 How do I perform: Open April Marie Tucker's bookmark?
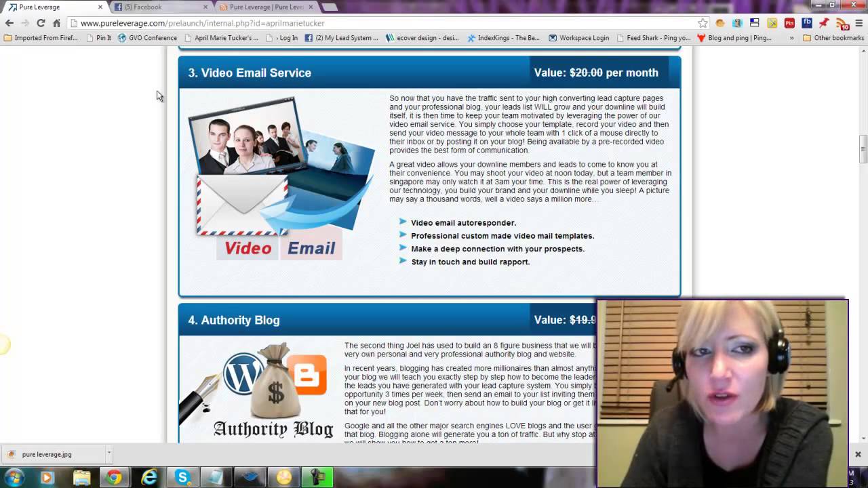coord(221,38)
